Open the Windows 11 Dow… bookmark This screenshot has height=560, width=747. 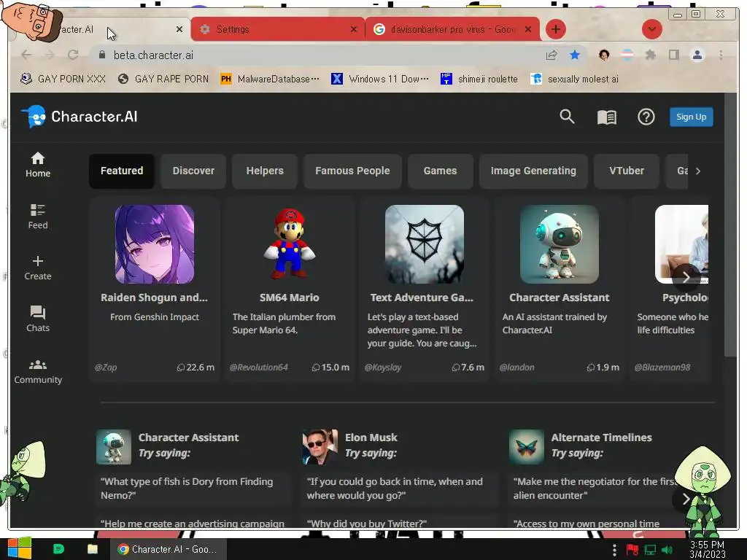point(380,79)
